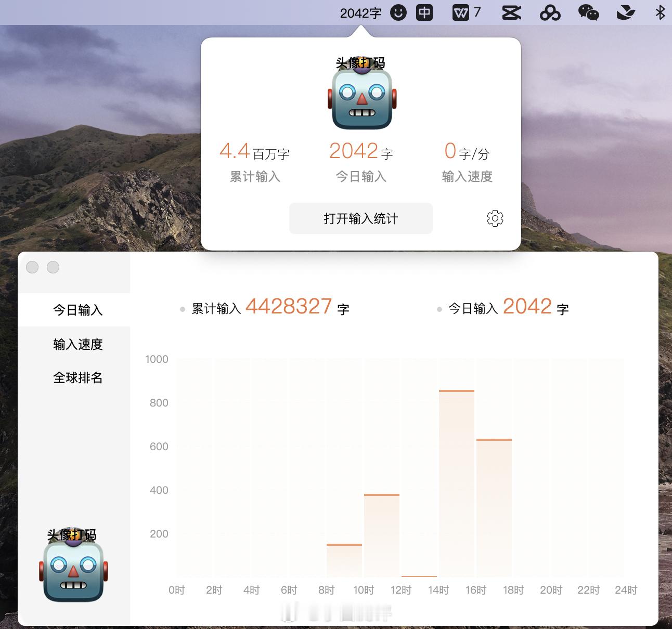The height and width of the screenshot is (629, 672).
Task: Click the 16时 chart bar
Action: pos(494,508)
